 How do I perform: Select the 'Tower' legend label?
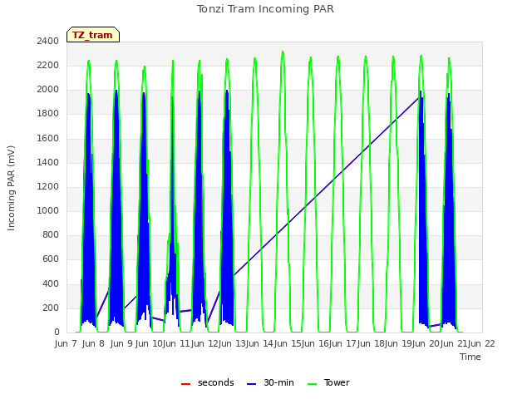pyautogui.click(x=337, y=382)
